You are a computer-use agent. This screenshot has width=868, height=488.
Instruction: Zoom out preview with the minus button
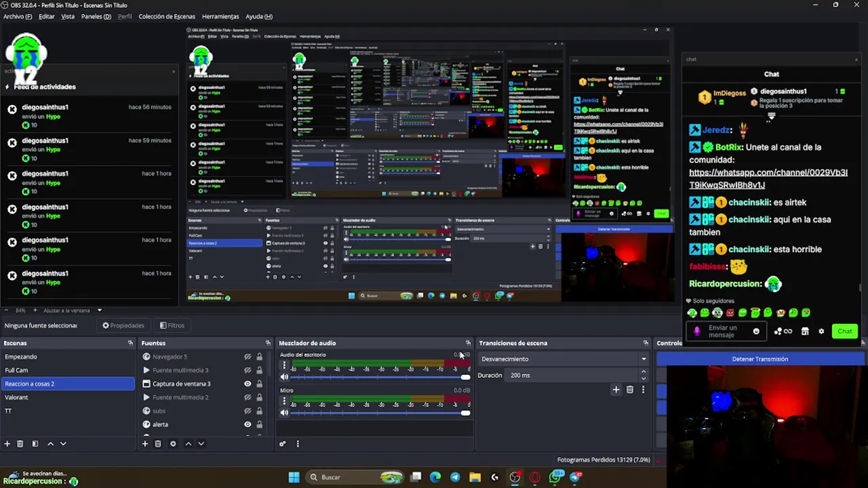pyautogui.click(x=7, y=310)
